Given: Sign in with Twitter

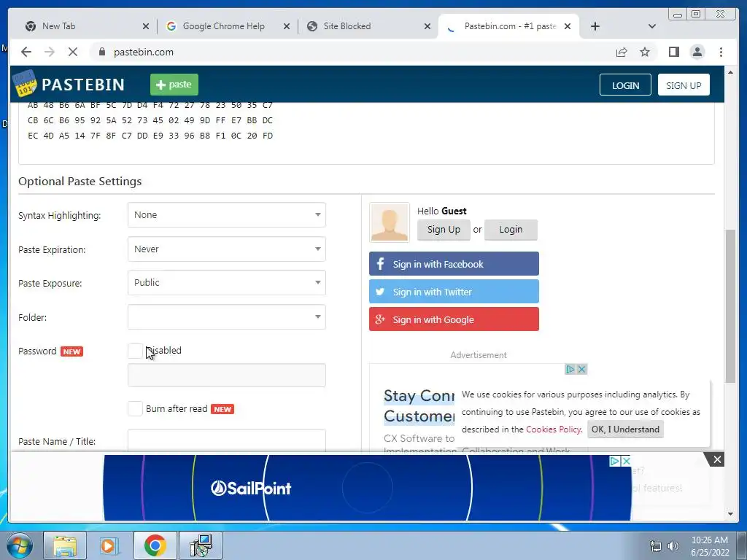Looking at the screenshot, I should pyautogui.click(x=454, y=292).
